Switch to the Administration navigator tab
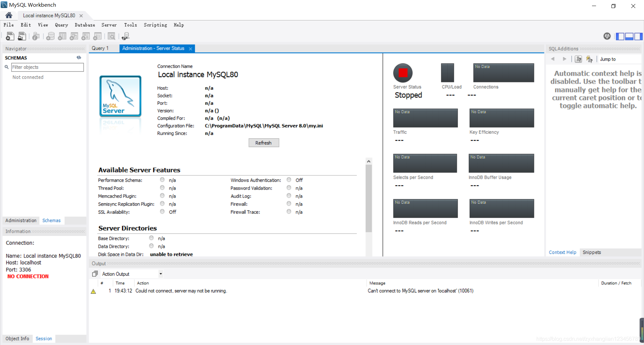Viewport: 644px width, 345px height. pyautogui.click(x=21, y=220)
